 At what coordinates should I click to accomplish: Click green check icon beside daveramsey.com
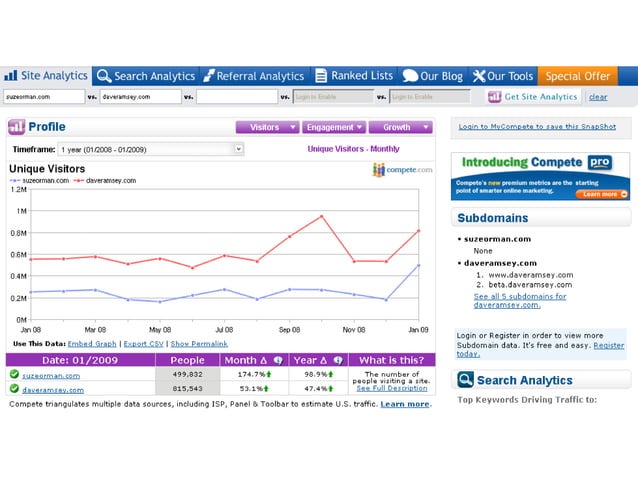click(14, 389)
